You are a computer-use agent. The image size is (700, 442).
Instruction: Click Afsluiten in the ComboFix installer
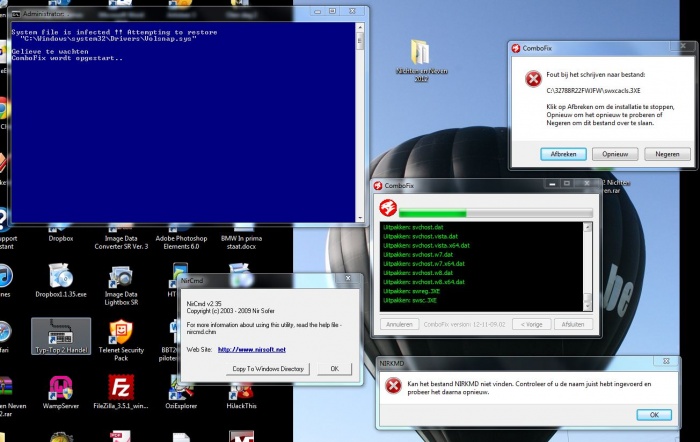coord(573,324)
